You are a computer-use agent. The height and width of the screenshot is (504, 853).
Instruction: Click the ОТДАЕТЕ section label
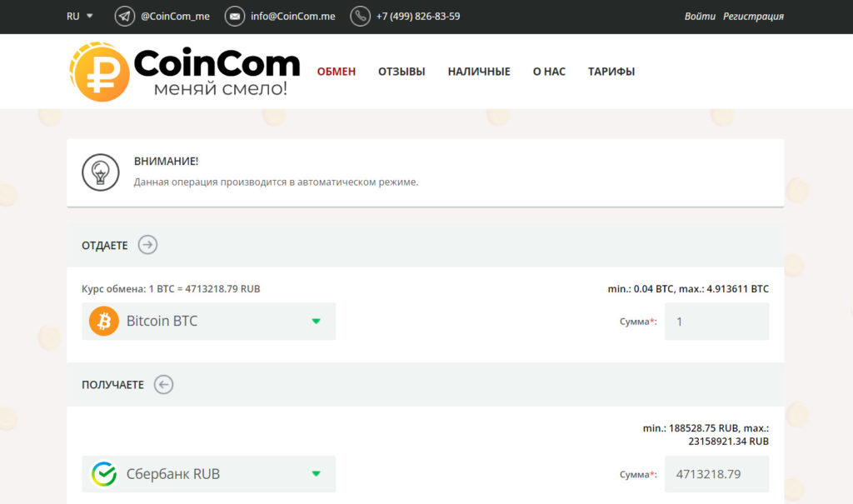[104, 246]
